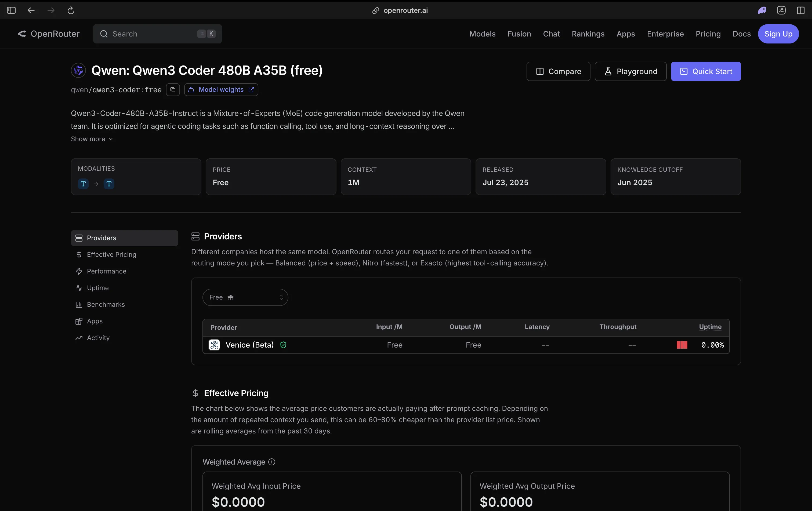Click the columns icon on Compare button
812x511 pixels.
pos(540,71)
